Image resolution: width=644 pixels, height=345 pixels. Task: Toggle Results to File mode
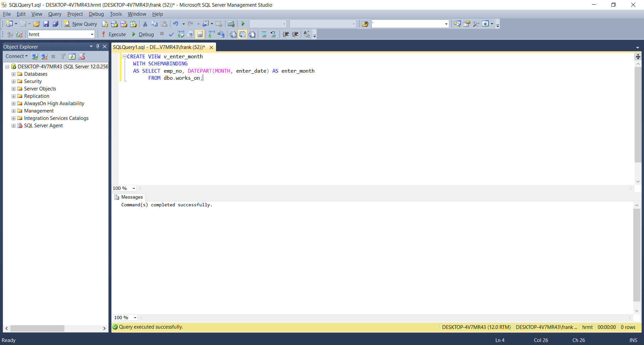pos(252,34)
